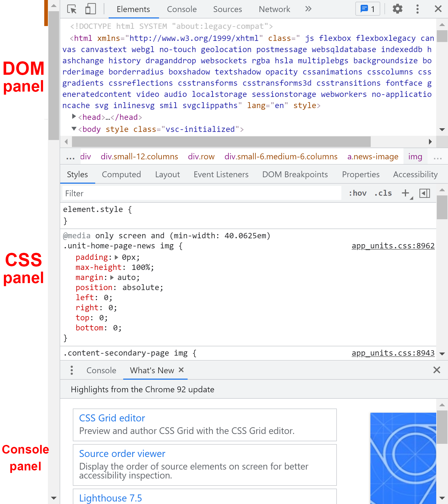Select the Computed pane tab

click(x=121, y=174)
